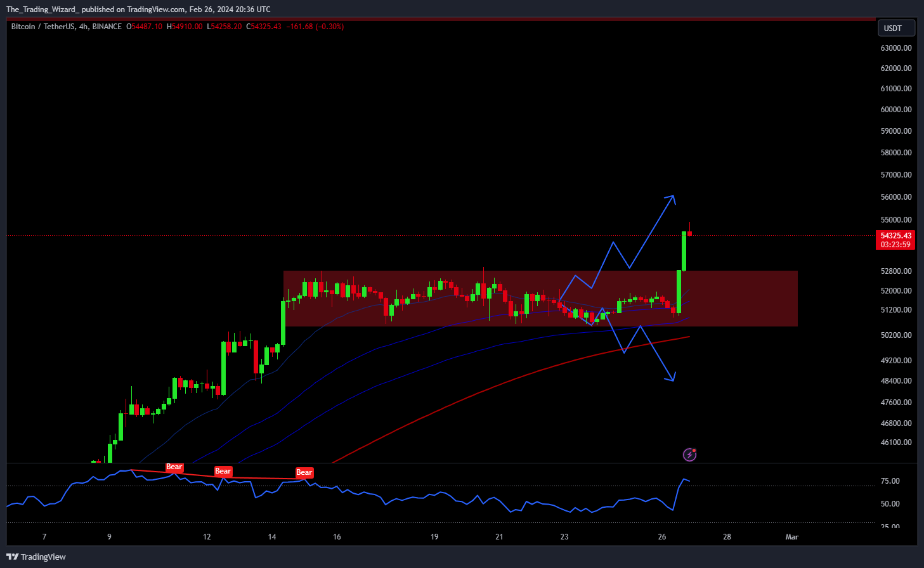
Task: Click the 60000.00 price axis label
Action: coord(896,109)
